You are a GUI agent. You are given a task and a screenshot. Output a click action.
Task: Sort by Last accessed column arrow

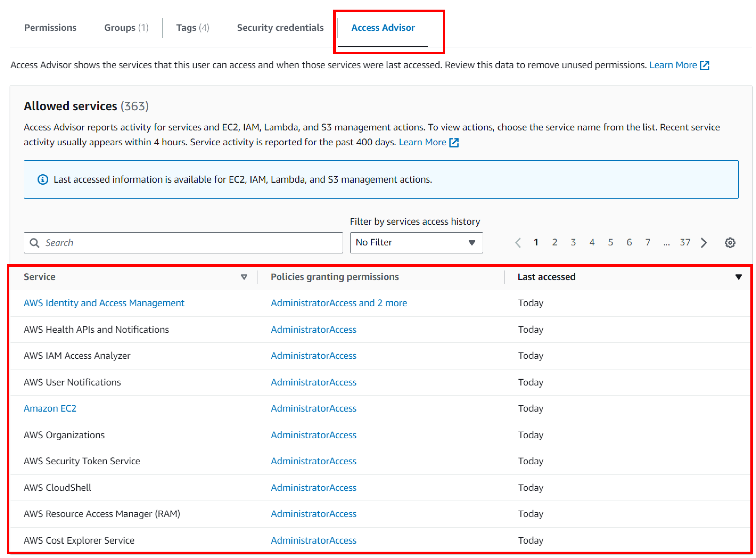(x=738, y=277)
